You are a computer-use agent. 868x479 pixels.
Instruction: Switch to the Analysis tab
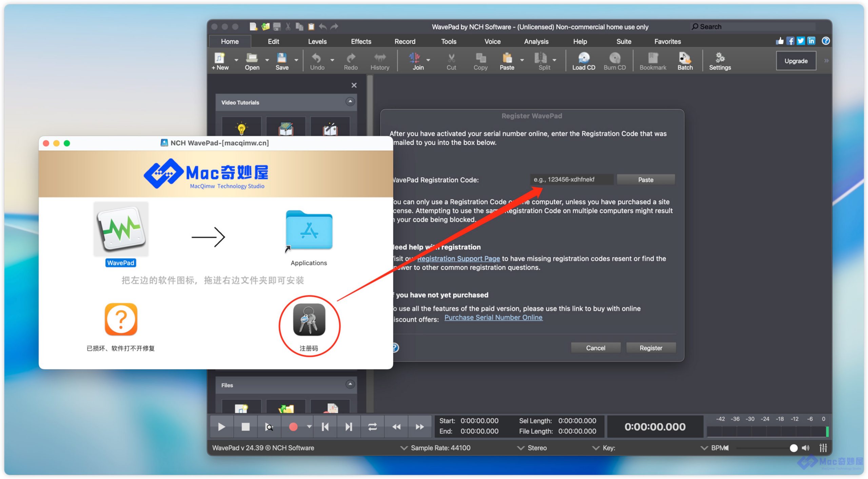click(x=536, y=41)
